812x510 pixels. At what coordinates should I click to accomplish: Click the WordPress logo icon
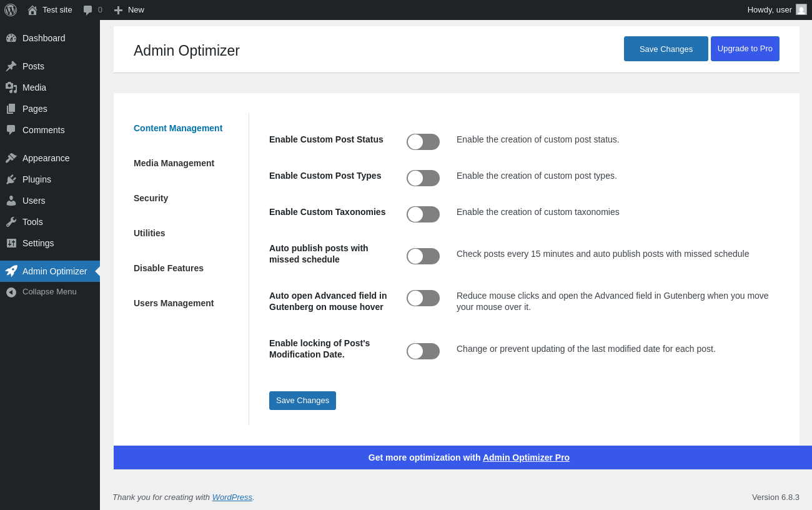(x=11, y=10)
